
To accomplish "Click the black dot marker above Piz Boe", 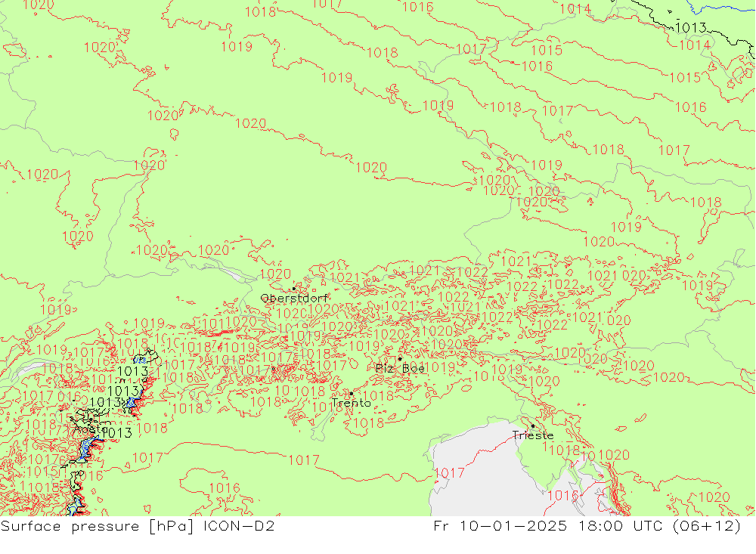I will point(400,359).
